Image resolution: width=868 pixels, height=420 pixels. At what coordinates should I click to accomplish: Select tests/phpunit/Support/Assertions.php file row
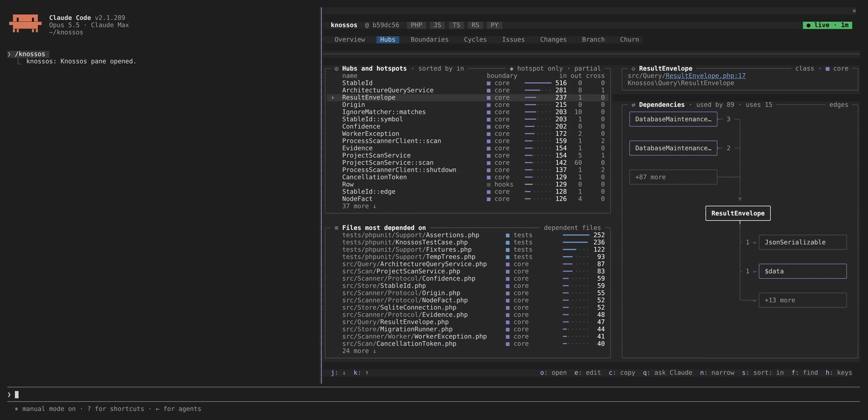[x=467, y=235]
